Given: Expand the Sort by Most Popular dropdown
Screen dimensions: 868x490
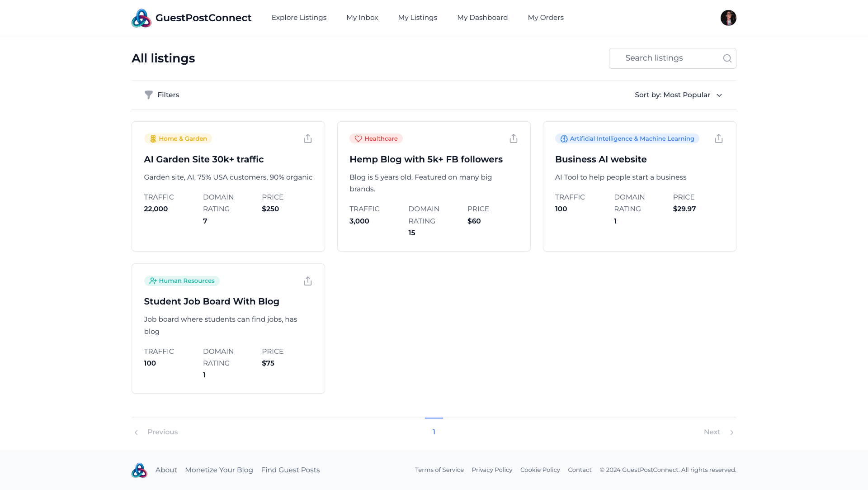Looking at the screenshot, I should click(678, 95).
